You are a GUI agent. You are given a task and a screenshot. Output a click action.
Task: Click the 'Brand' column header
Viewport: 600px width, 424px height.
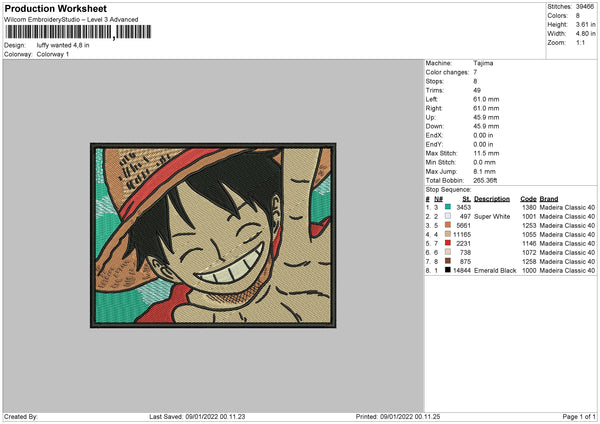[549, 199]
